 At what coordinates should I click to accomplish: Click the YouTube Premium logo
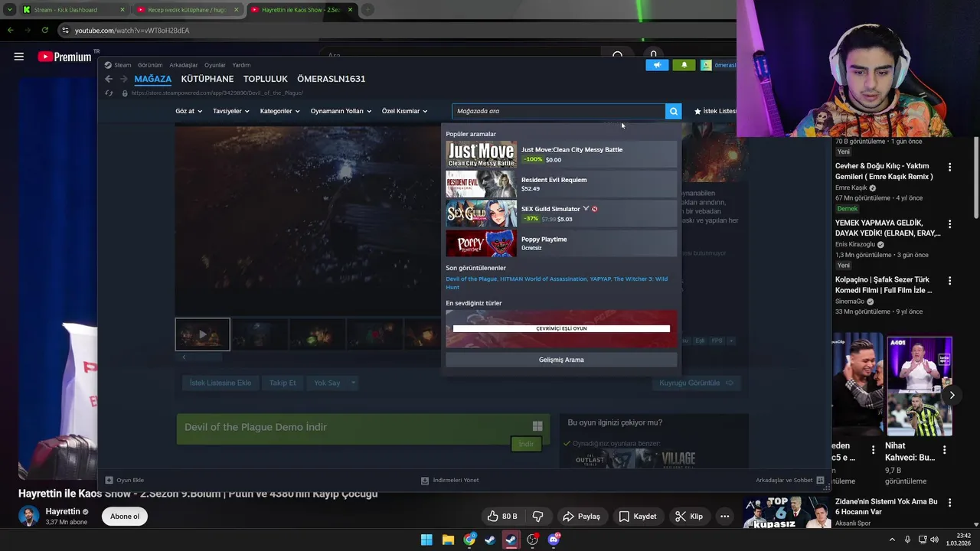tap(65, 57)
